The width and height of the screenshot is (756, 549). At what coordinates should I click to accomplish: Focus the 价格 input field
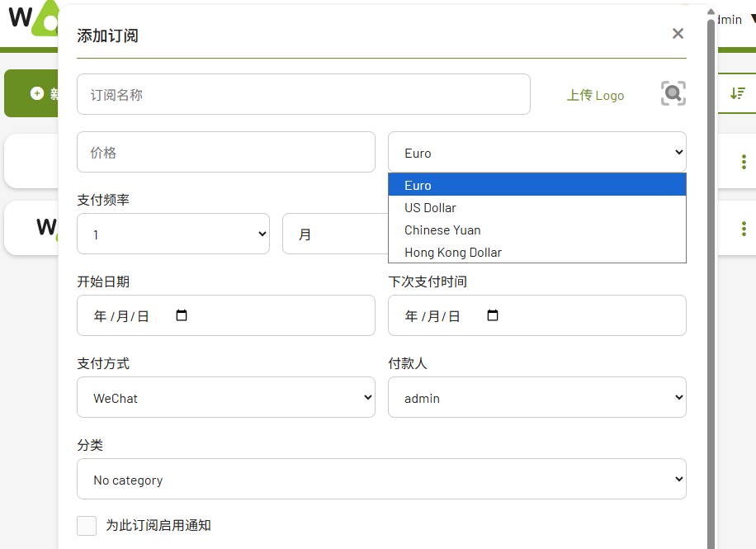(226, 152)
